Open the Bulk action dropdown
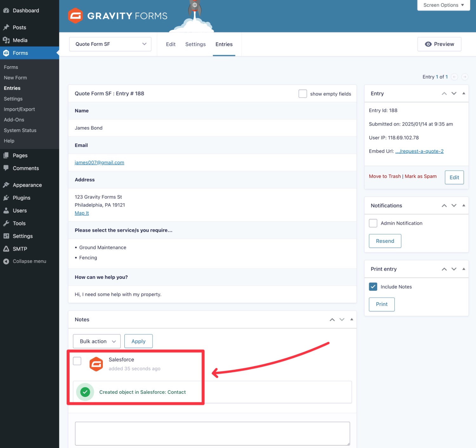The image size is (476, 448). point(97,341)
